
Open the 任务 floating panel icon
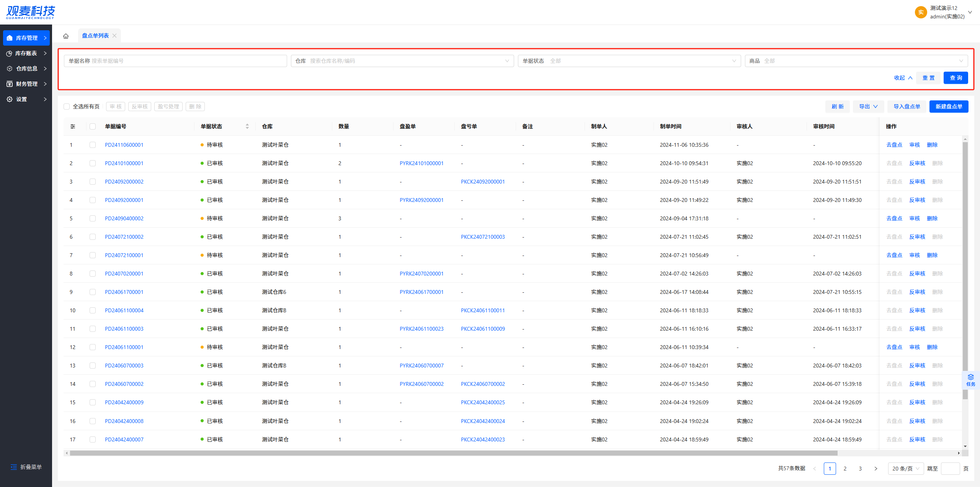[970, 380]
